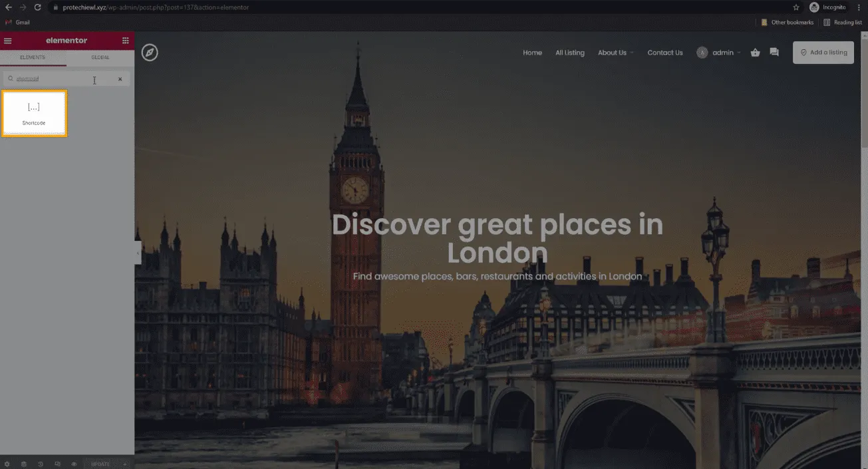Open the Navigator layers icon
Viewport: 868px width, 469px height.
pyautogui.click(x=24, y=464)
